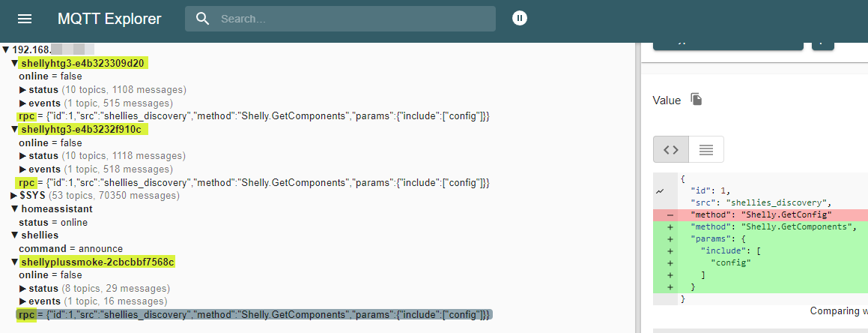Click the chart icon beside the diff
The height and width of the screenshot is (333, 868).
coord(660,191)
